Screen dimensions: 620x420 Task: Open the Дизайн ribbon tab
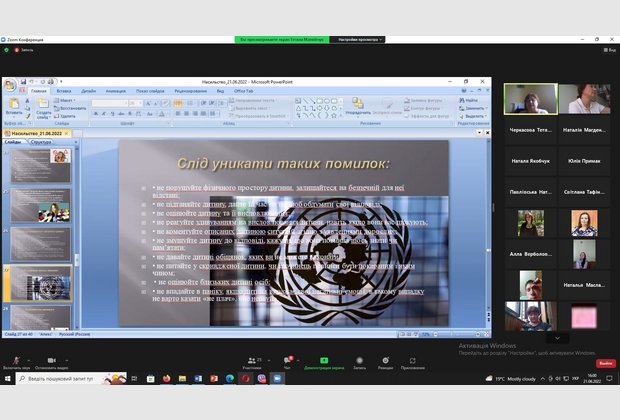click(x=89, y=91)
